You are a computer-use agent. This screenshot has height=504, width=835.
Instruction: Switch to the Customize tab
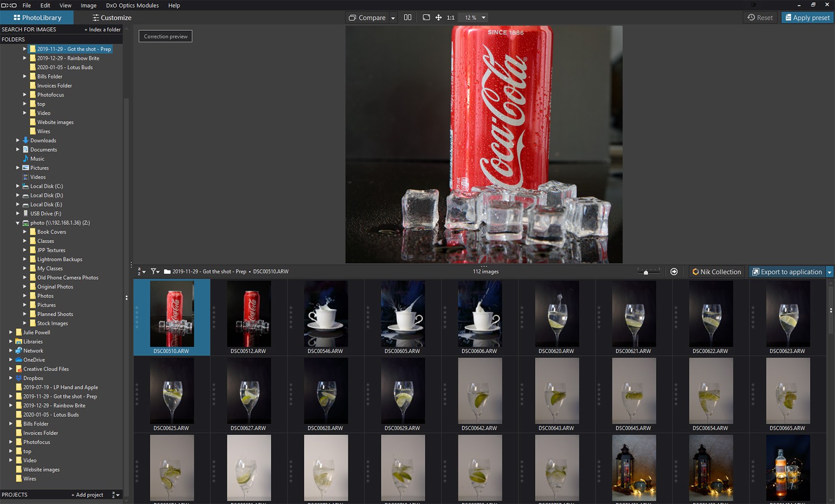pyautogui.click(x=111, y=18)
